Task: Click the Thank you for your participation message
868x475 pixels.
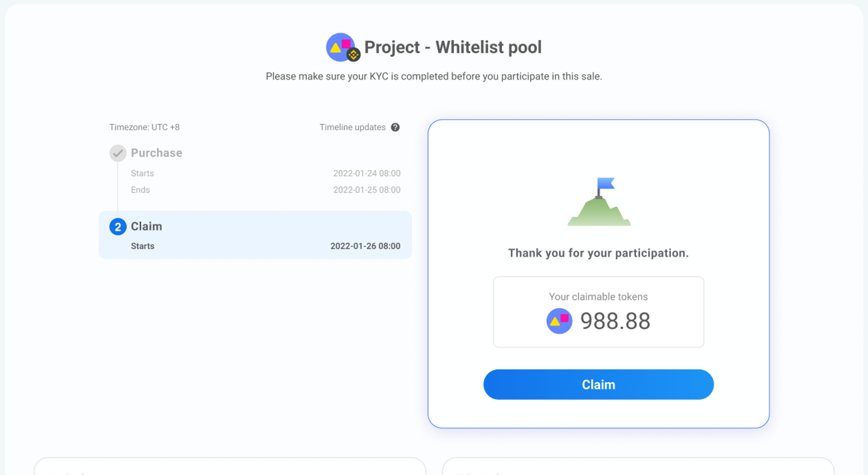Action: pyautogui.click(x=598, y=253)
